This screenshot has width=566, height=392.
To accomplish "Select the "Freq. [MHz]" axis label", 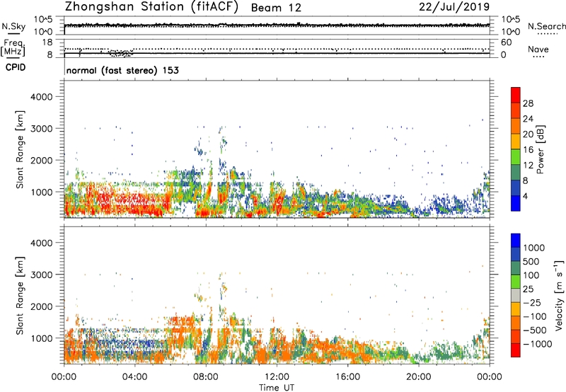I will 13,48.
